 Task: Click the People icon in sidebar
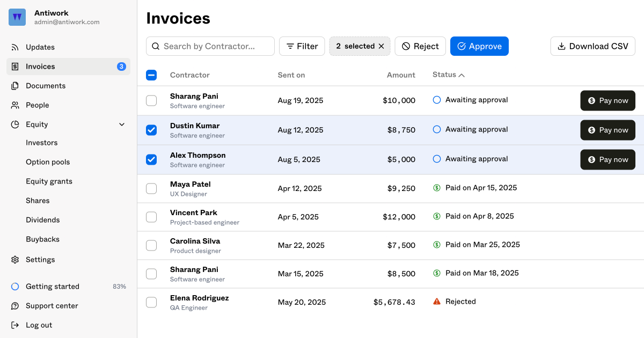coord(15,105)
